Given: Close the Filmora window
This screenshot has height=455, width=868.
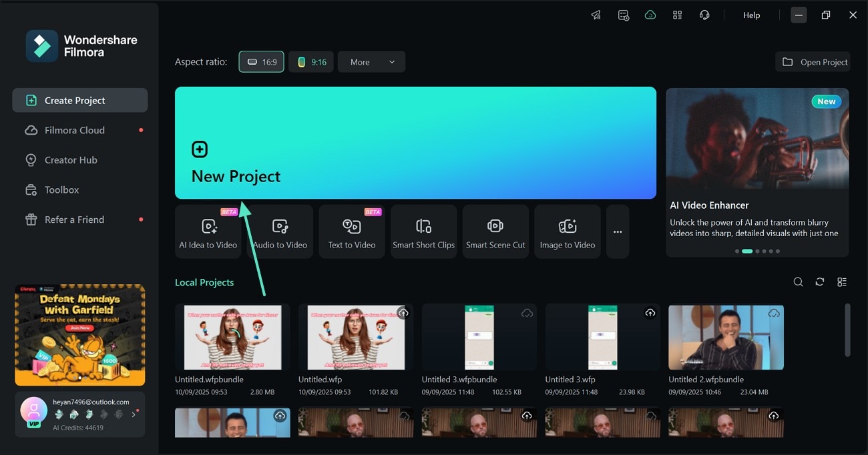Looking at the screenshot, I should click(x=853, y=15).
